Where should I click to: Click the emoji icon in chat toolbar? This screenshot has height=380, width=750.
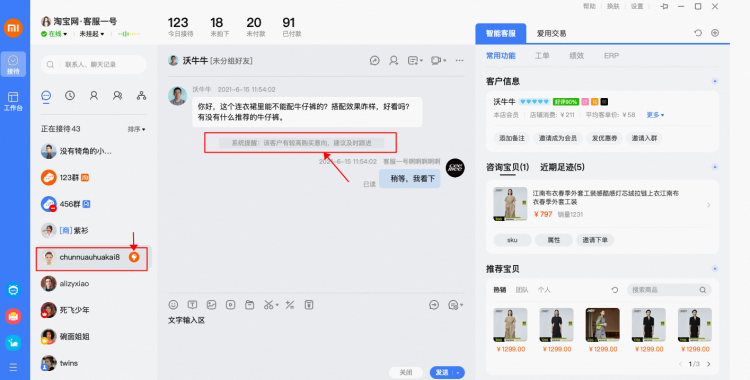click(173, 304)
